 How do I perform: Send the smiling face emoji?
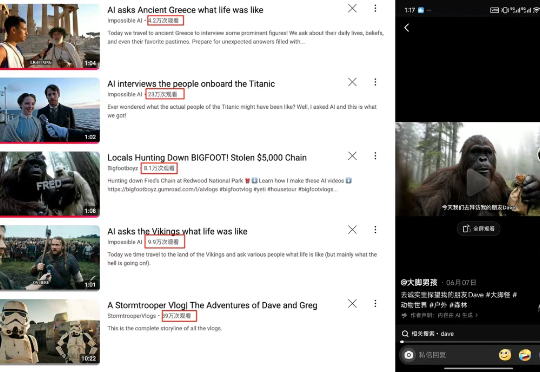click(x=505, y=355)
